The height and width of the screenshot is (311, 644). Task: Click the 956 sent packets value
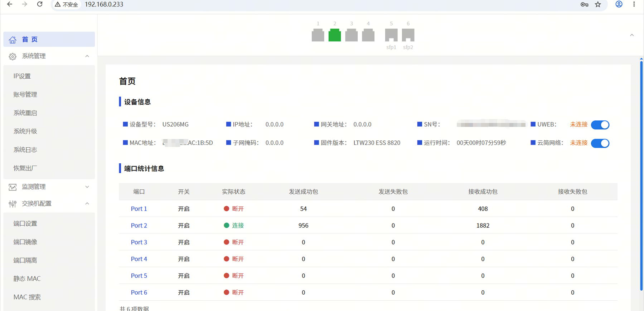[304, 226]
